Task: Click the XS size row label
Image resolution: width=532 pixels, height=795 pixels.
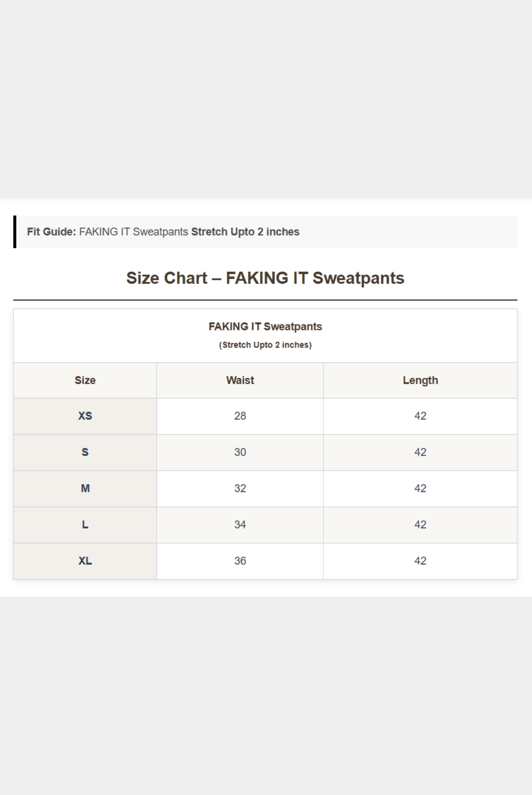Action: 85,416
